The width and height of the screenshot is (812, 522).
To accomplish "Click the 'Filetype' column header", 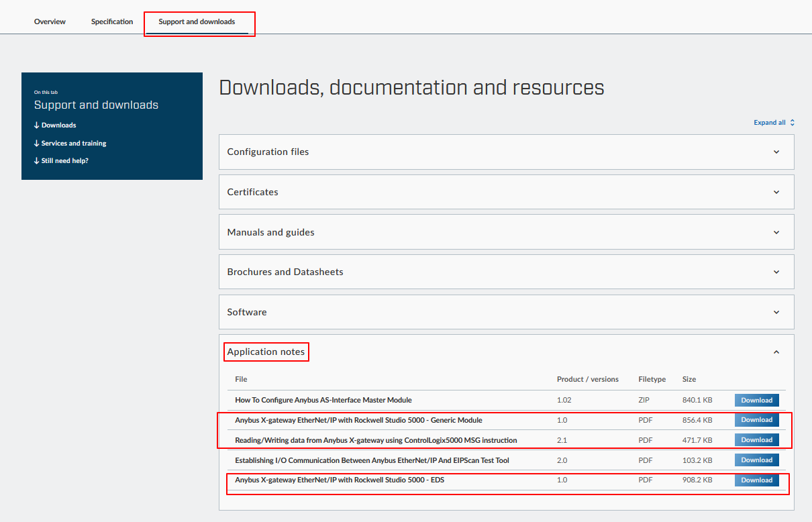I will click(x=652, y=380).
